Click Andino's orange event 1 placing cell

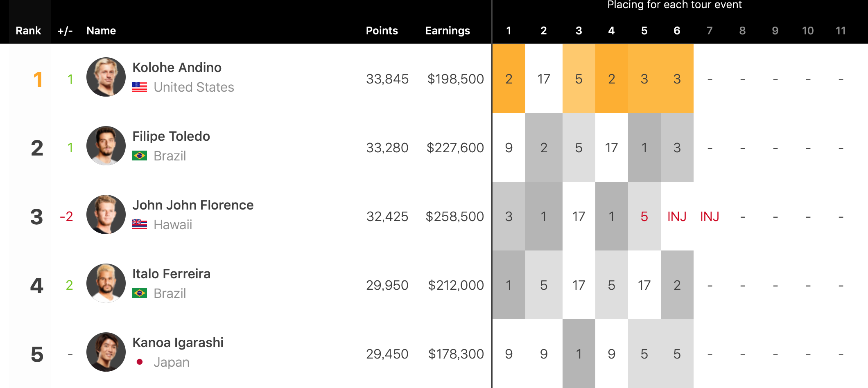[x=509, y=79]
